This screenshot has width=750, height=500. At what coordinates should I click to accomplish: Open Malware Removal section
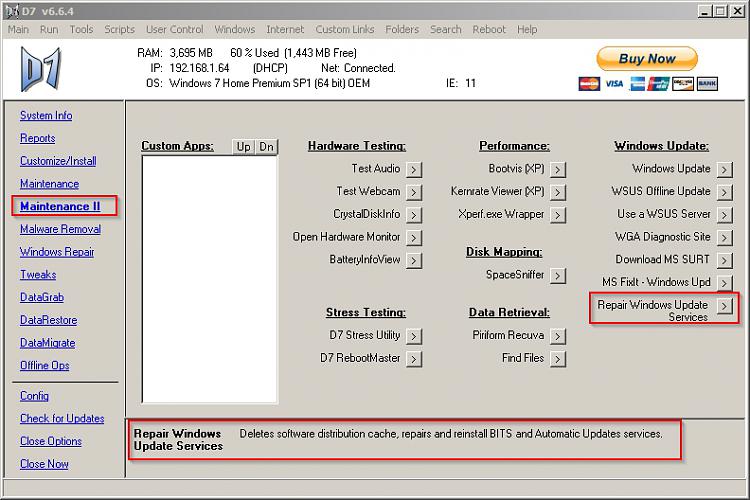tap(60, 229)
